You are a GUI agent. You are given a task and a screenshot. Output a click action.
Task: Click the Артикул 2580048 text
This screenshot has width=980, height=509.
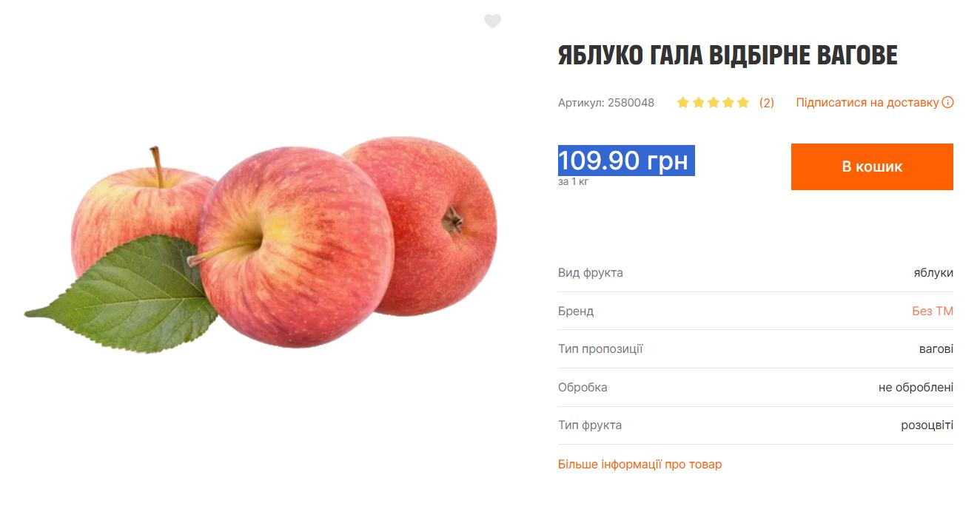(x=606, y=103)
